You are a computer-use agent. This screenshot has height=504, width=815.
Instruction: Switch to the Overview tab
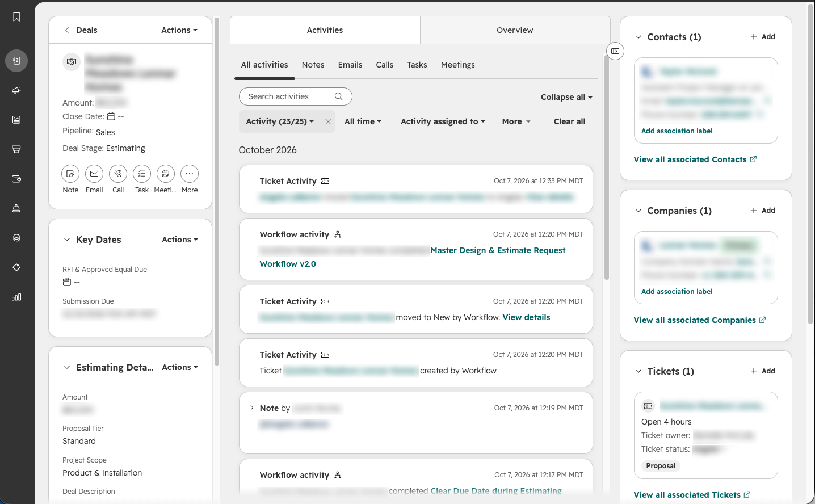(x=515, y=30)
